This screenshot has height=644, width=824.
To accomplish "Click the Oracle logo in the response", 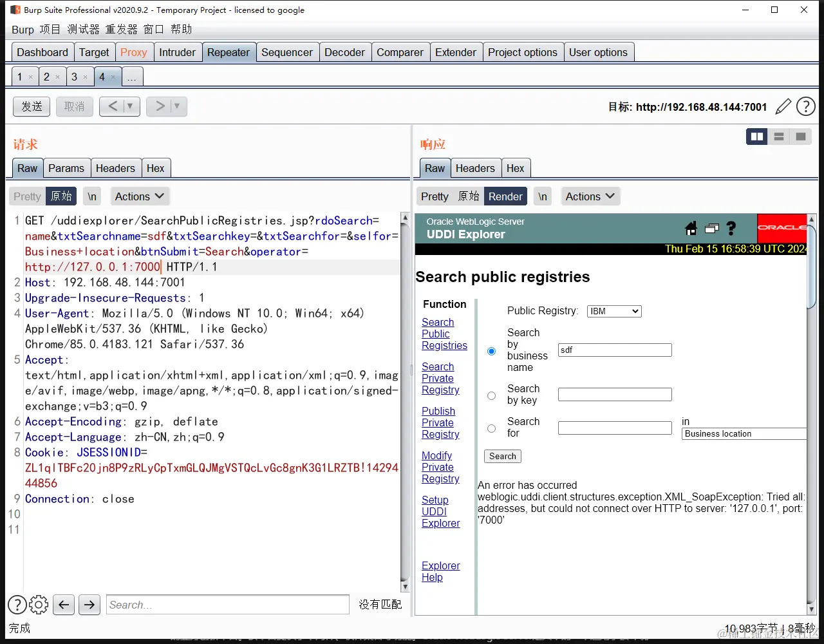I will coord(782,227).
